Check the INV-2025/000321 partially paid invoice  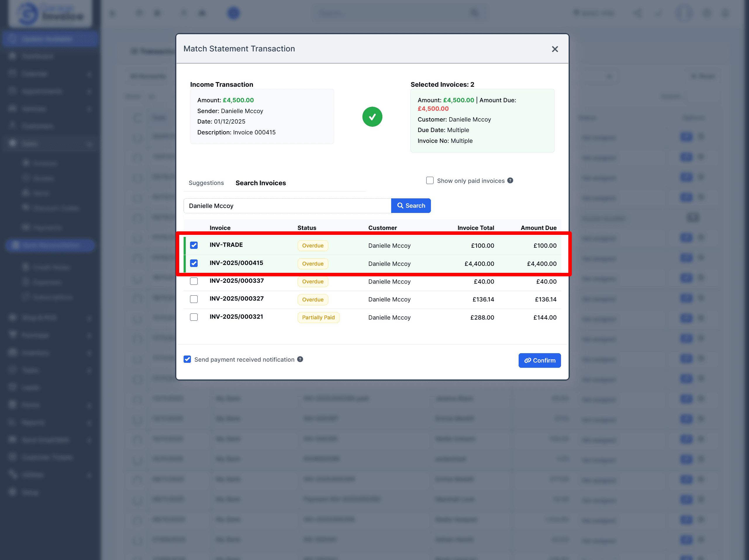[x=194, y=317]
